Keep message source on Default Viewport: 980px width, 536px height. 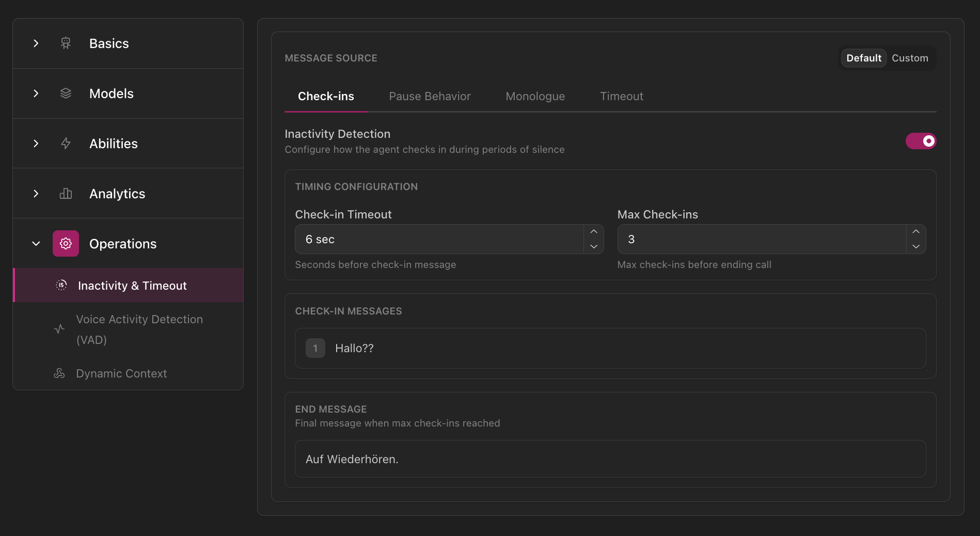[x=863, y=58]
